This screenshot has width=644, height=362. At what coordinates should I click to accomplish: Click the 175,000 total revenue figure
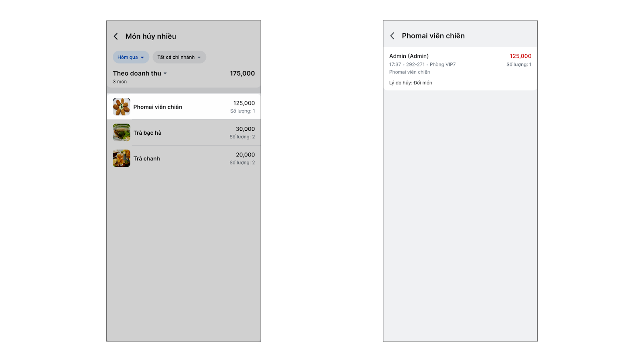(242, 73)
